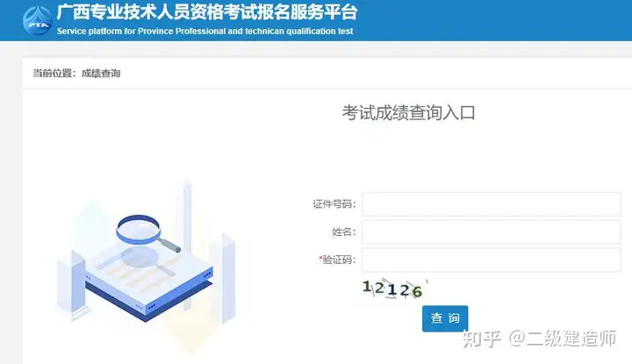Focus the 姓名 input field

(x=491, y=232)
